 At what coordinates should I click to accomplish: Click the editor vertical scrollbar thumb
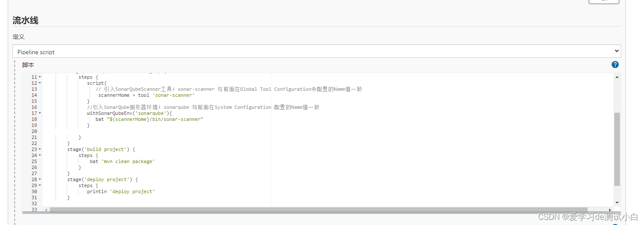[617, 149]
